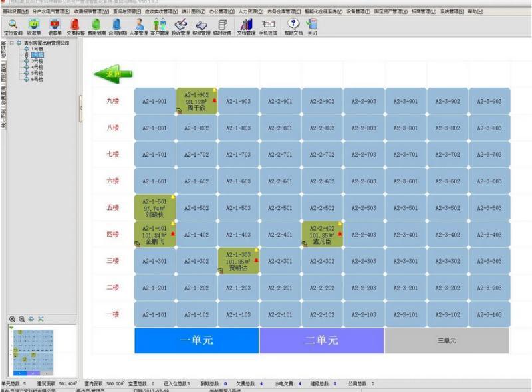Screen dimensions: 532x392
Task: Open the blue 合同到期 alarm icon
Action: coord(118,27)
